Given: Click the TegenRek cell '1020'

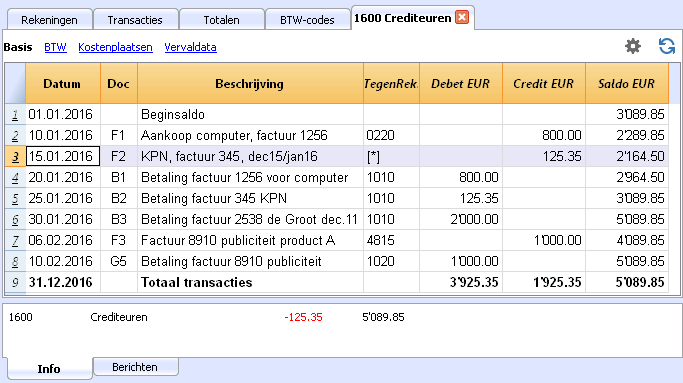Looking at the screenshot, I should click(x=391, y=261).
